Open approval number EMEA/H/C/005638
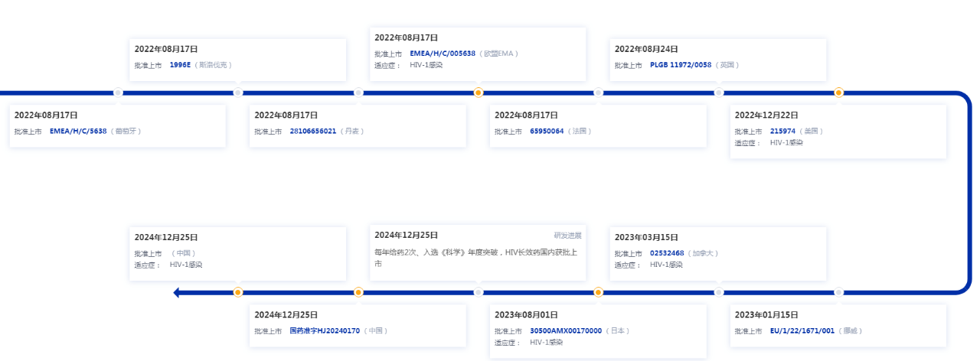The height and width of the screenshot is (361, 980). coord(443,54)
